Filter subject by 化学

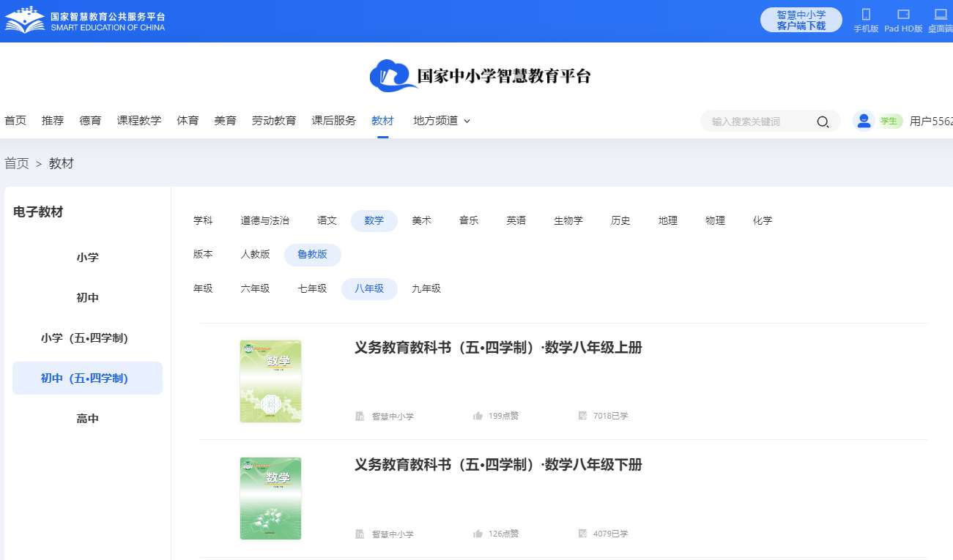click(x=763, y=220)
